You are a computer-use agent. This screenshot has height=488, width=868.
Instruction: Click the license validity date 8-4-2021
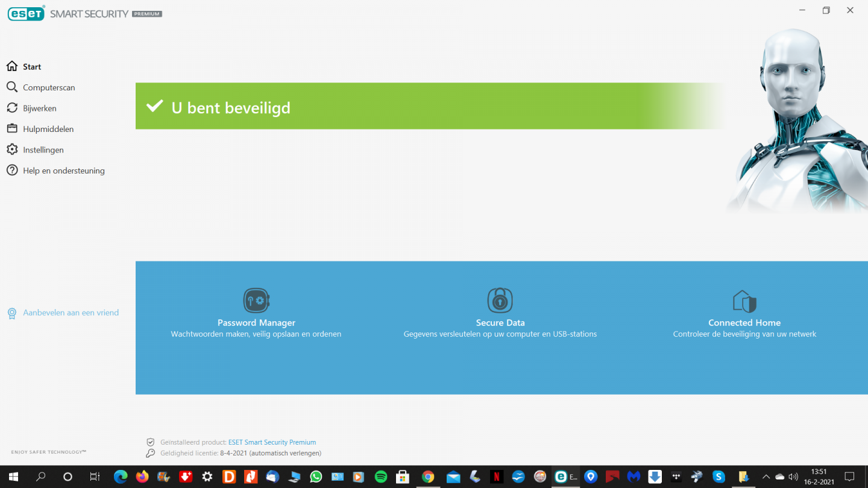234,453
